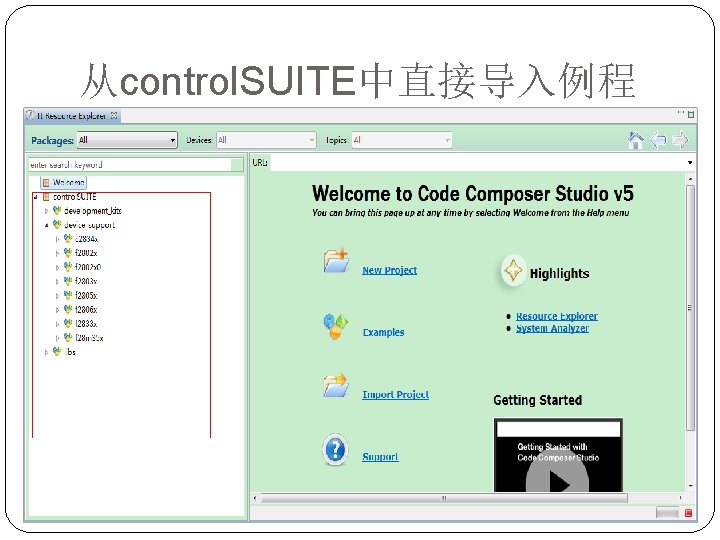This screenshot has width=720, height=540.
Task: Click the controlSUITE package icon
Action: tap(46, 197)
